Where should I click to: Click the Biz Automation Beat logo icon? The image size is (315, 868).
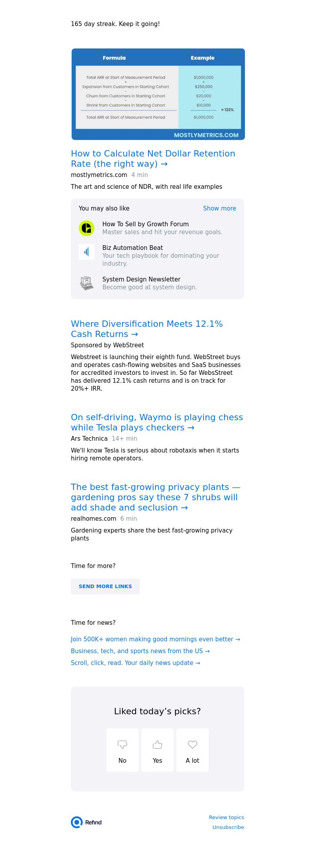pyautogui.click(x=87, y=252)
